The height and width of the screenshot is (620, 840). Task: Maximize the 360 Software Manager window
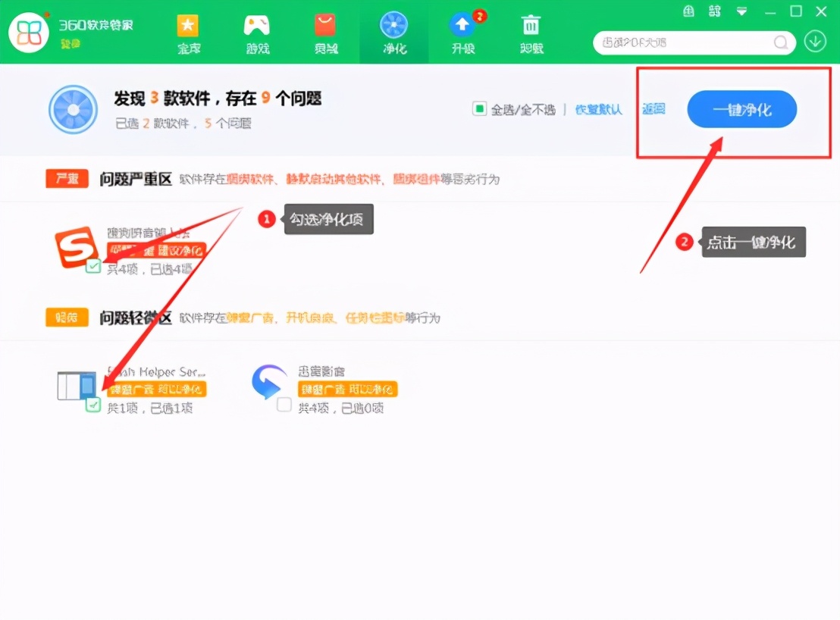click(796, 11)
